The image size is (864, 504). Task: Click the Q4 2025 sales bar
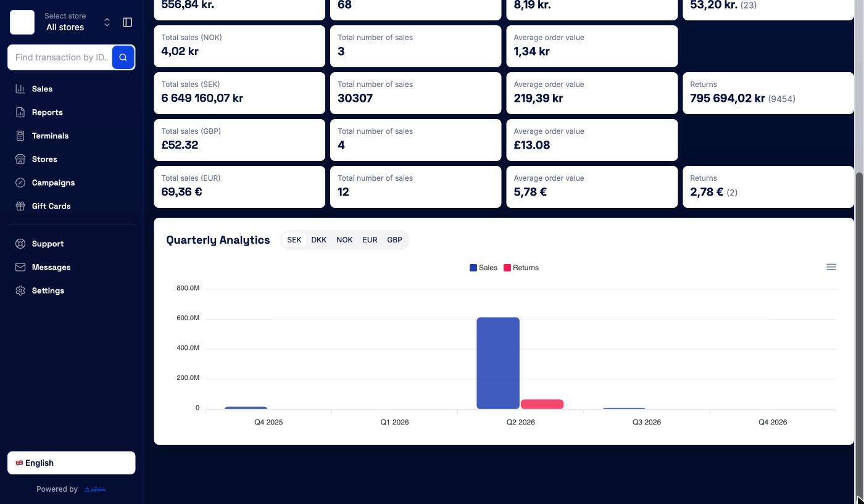click(x=246, y=408)
